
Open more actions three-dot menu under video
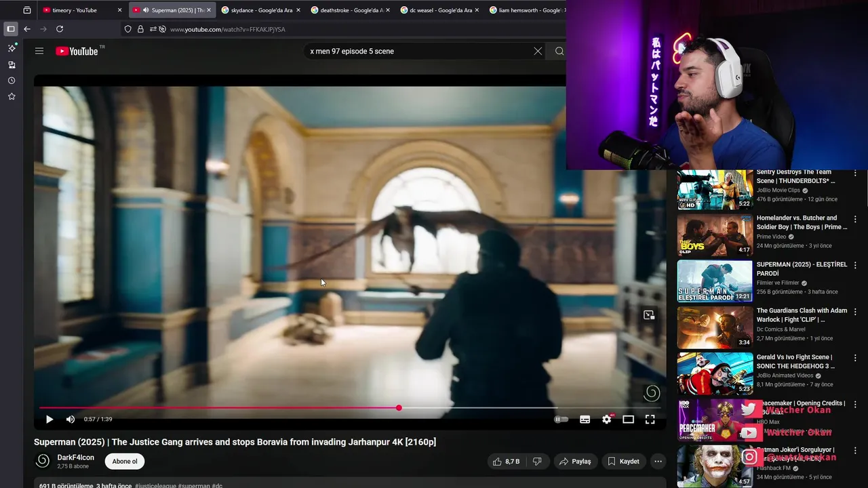click(658, 462)
